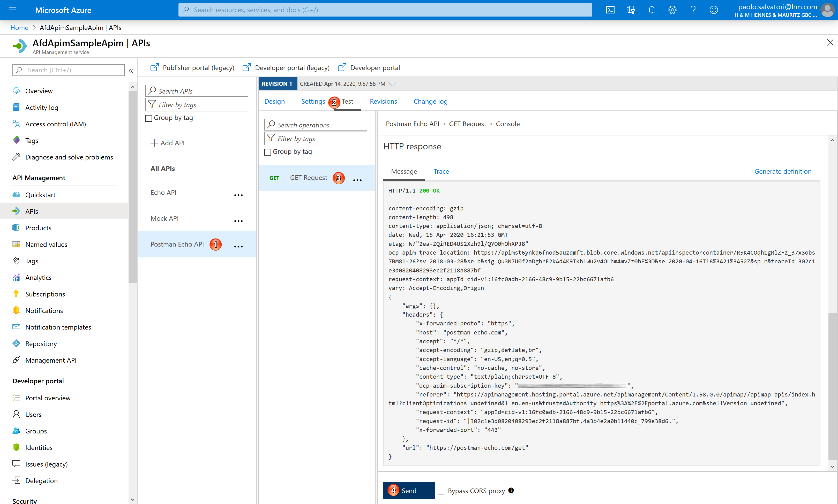The height and width of the screenshot is (504, 838).
Task: Enable Group by tag for APIs
Action: tap(149, 118)
